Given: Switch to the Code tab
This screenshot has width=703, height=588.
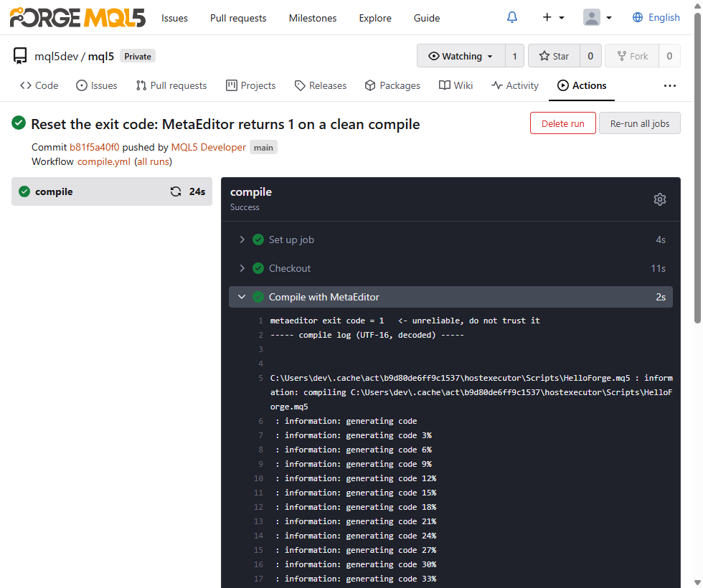Looking at the screenshot, I should (39, 85).
